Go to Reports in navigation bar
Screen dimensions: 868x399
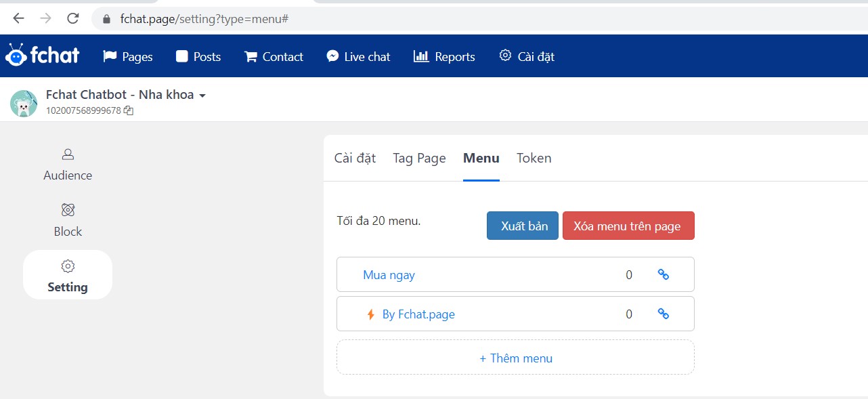tap(444, 57)
